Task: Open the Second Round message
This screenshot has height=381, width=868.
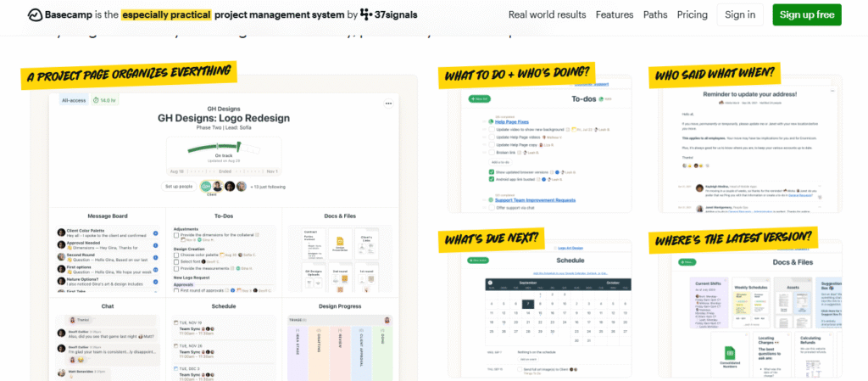Action: [108, 257]
